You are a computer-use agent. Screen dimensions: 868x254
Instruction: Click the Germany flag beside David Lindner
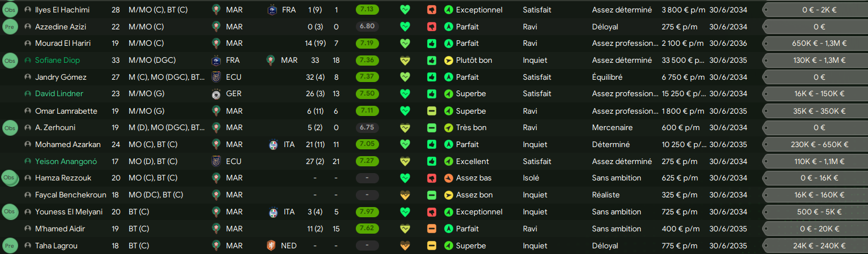pos(216,94)
